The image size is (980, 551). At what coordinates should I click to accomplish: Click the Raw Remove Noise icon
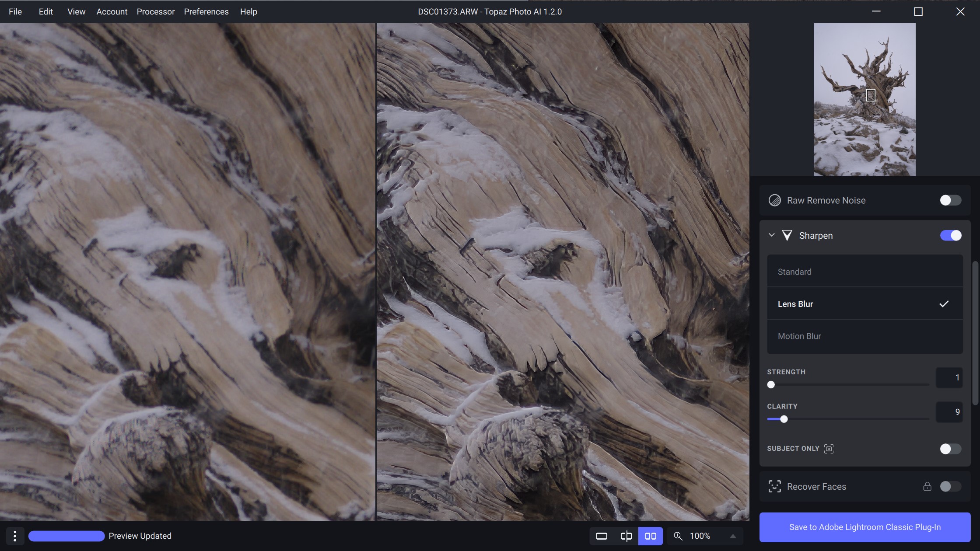click(x=775, y=200)
